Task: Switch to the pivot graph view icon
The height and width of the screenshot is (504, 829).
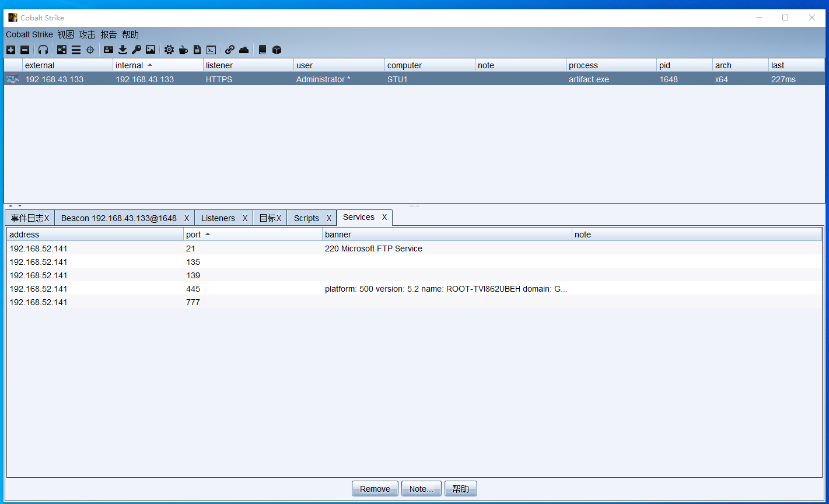Action: (62, 50)
